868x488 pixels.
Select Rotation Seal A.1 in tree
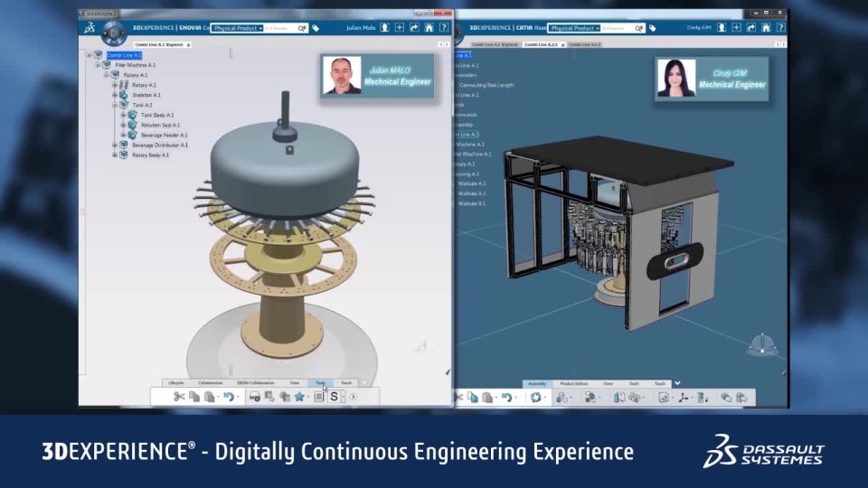(x=160, y=125)
